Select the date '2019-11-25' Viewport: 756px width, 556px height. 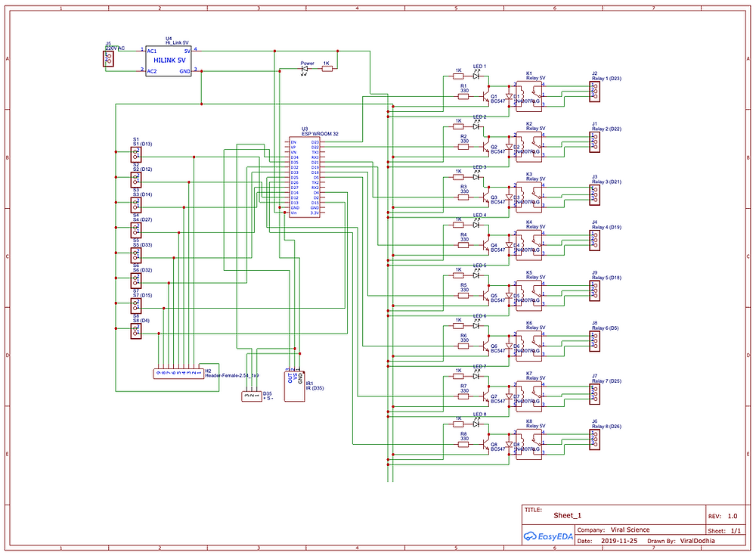pos(619,541)
